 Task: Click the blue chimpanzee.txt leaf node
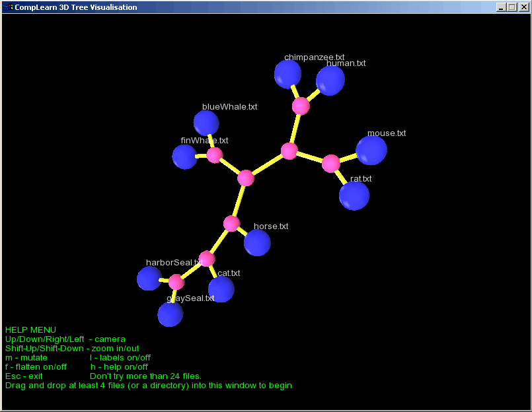pos(287,75)
